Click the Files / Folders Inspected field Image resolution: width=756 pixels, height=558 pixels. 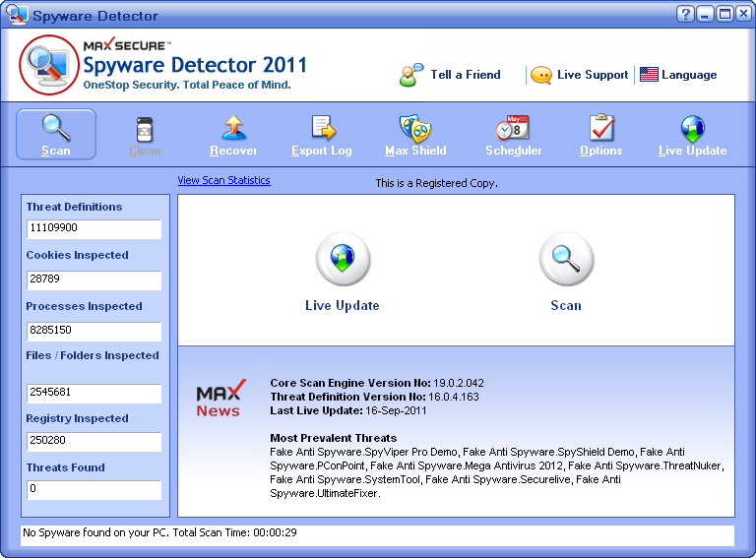tap(94, 394)
